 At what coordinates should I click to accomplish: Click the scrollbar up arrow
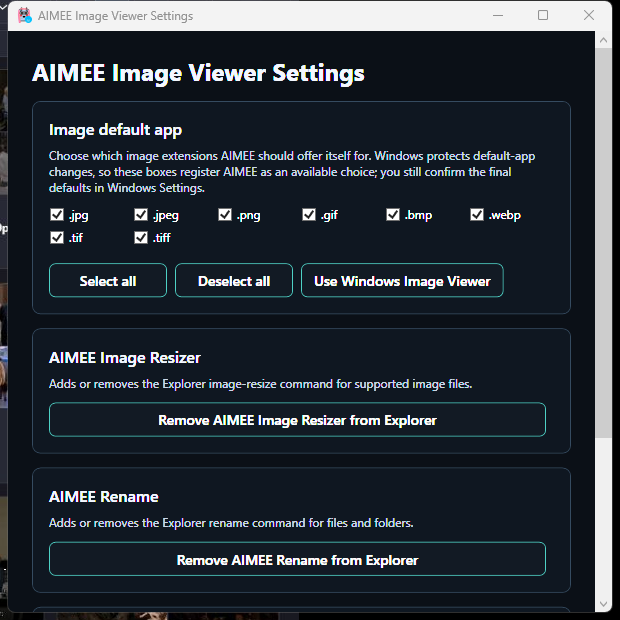tap(603, 40)
